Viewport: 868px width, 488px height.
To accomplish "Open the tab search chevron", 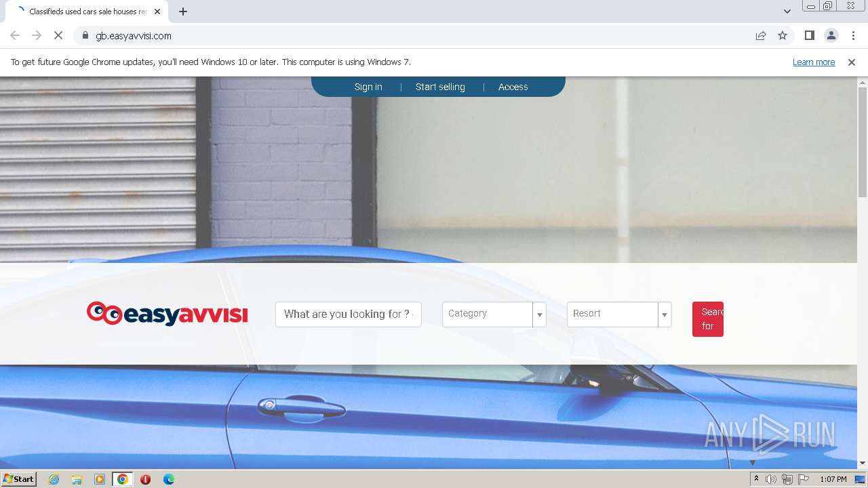I will click(787, 12).
